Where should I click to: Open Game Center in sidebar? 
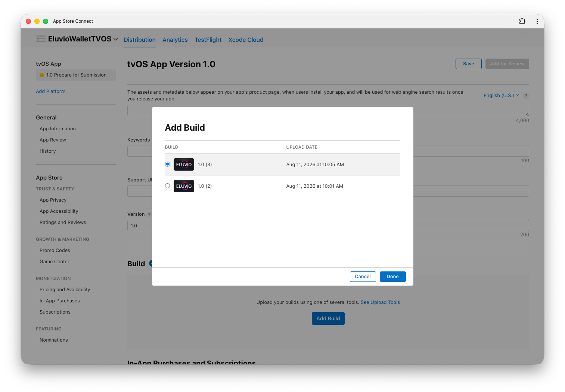(x=55, y=262)
